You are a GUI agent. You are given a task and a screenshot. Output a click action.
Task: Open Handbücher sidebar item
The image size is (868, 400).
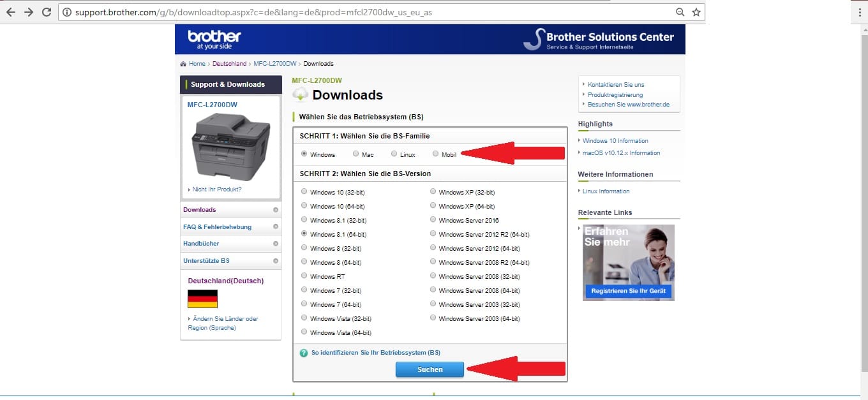(x=230, y=244)
